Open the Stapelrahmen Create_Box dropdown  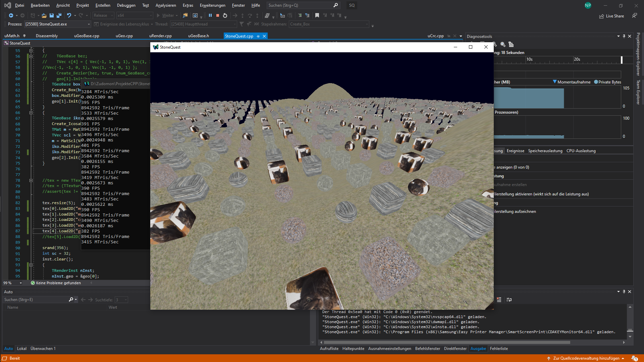[x=367, y=24]
